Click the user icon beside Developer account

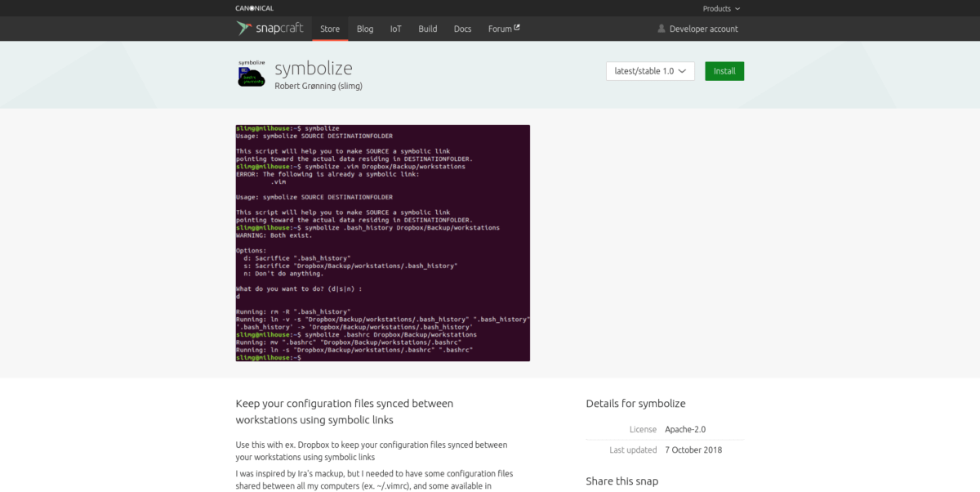pos(661,29)
